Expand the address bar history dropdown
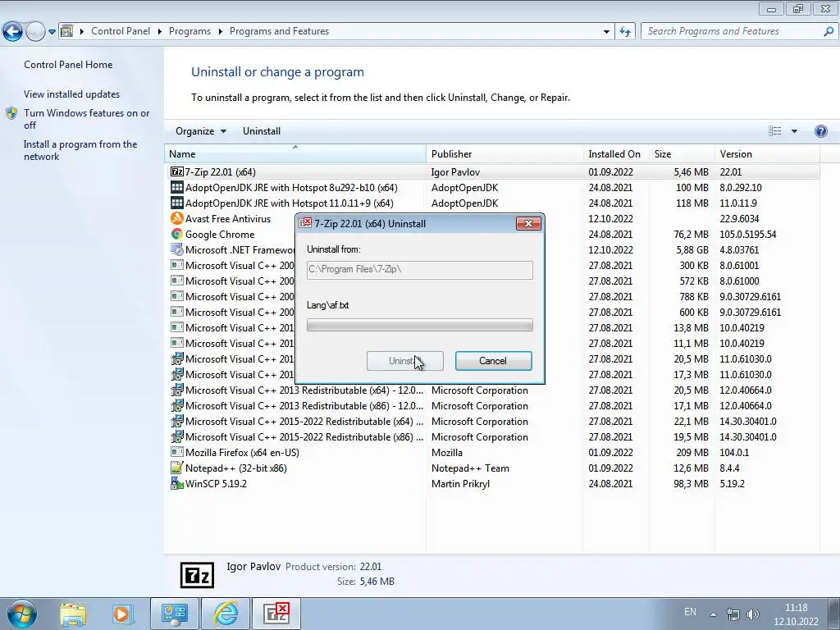The height and width of the screenshot is (630, 840). click(606, 31)
